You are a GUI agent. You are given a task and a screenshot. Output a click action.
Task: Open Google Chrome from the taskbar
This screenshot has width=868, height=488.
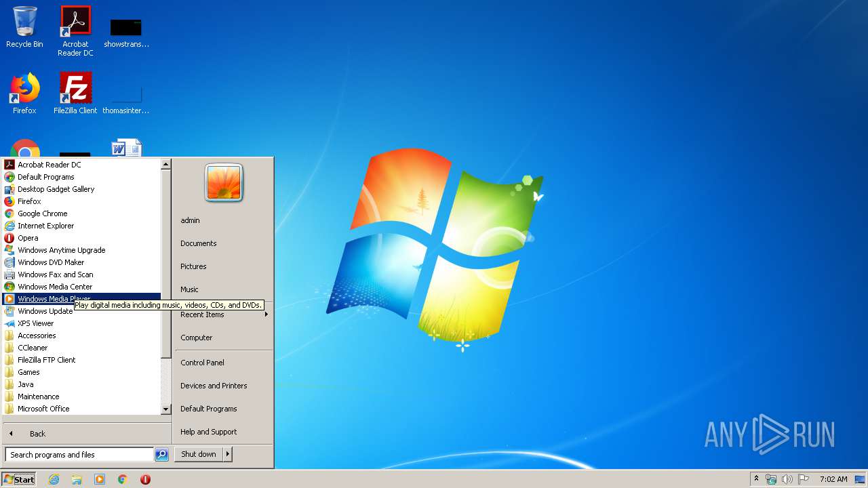coord(123,479)
